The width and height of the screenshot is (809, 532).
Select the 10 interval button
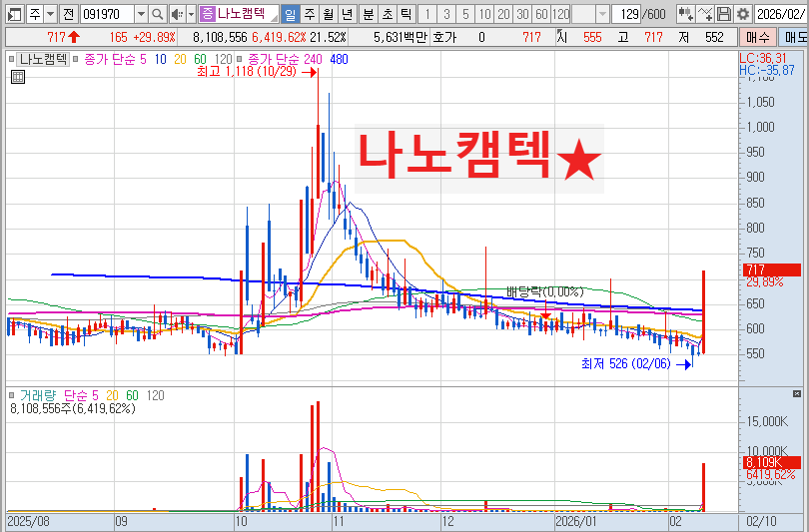484,14
